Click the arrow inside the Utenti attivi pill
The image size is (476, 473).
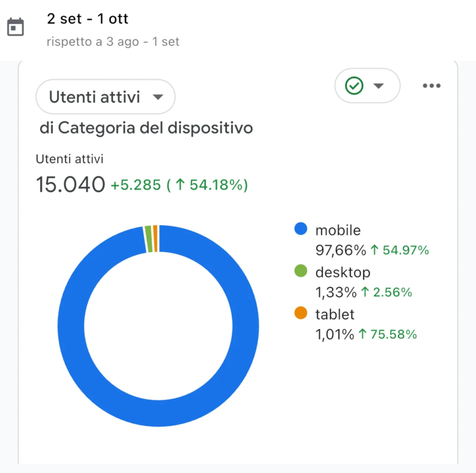tap(158, 97)
